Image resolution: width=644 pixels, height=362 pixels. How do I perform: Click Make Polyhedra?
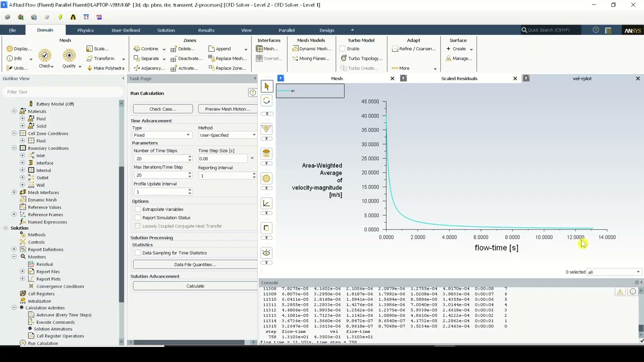pyautogui.click(x=105, y=68)
